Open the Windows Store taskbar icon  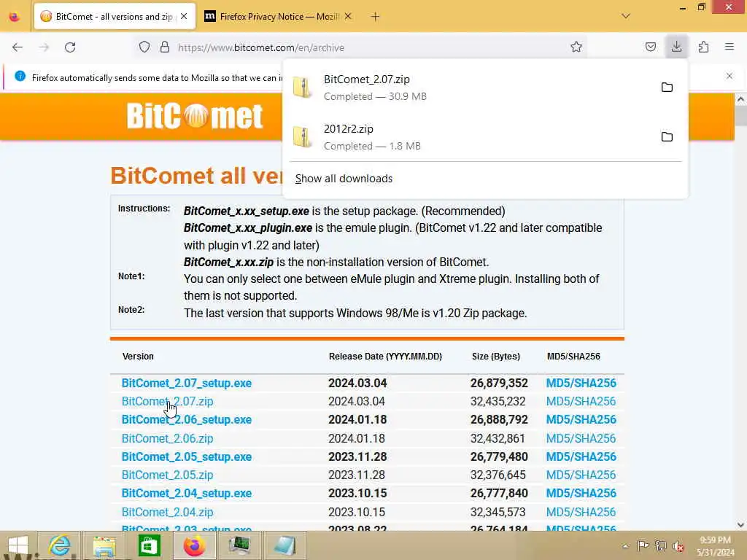click(149, 545)
